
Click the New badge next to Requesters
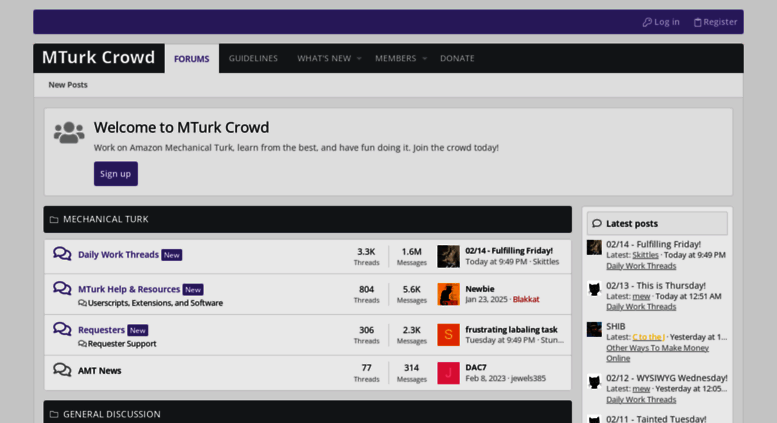click(x=138, y=330)
